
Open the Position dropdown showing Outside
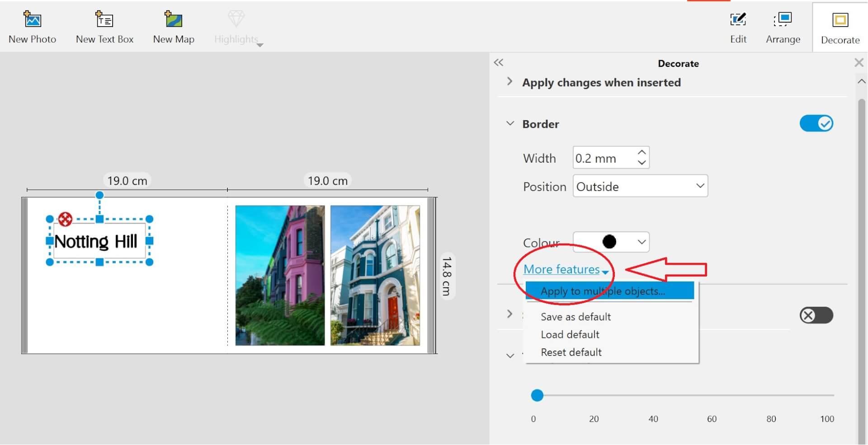click(x=640, y=186)
